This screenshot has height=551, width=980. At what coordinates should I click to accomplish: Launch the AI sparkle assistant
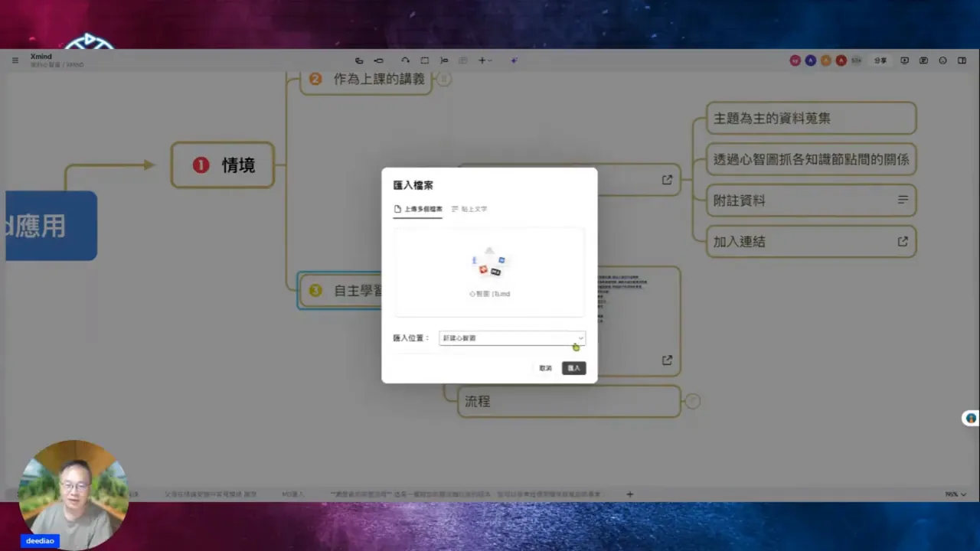[x=514, y=60]
